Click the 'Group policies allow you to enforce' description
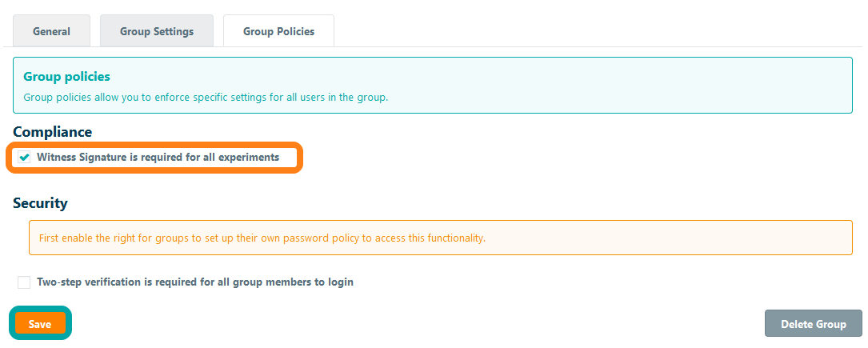The image size is (868, 348). [205, 98]
